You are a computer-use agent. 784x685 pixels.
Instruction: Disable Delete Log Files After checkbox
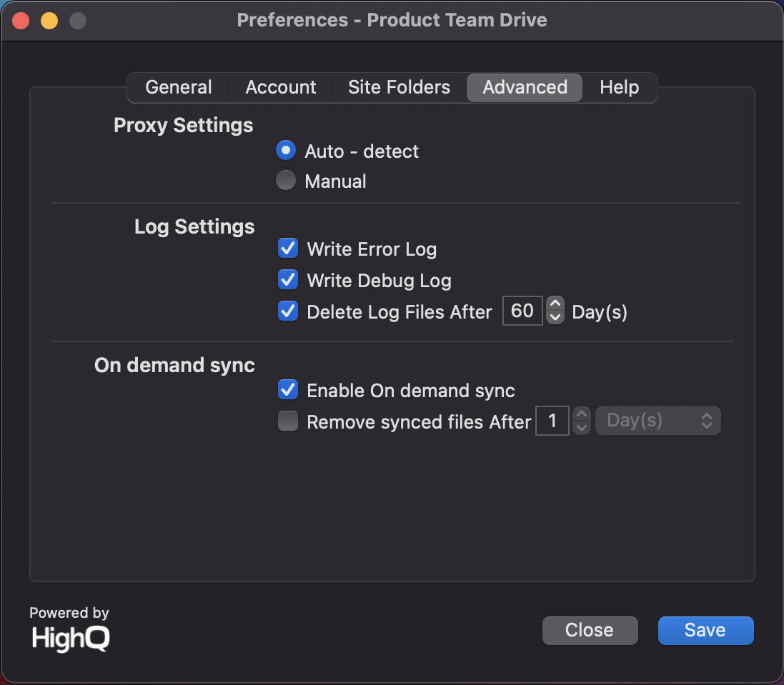288,311
